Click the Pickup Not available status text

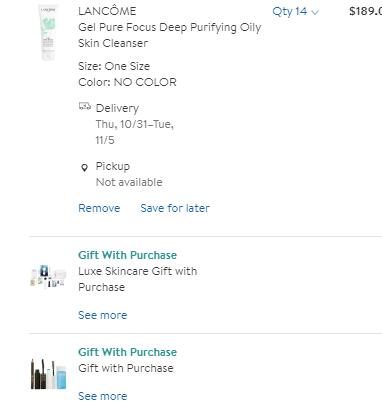pos(129,182)
